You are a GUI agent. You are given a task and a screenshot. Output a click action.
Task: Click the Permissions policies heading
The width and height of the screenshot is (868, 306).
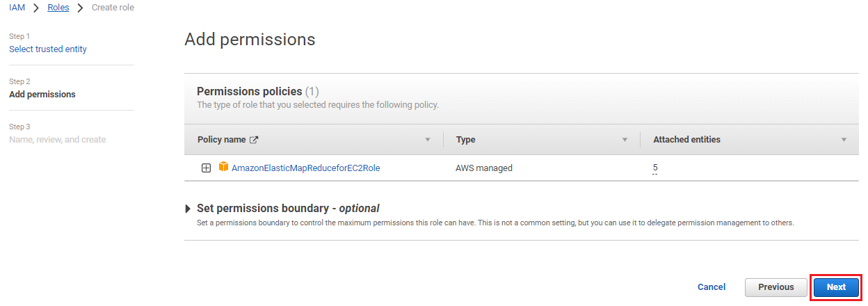(x=250, y=91)
